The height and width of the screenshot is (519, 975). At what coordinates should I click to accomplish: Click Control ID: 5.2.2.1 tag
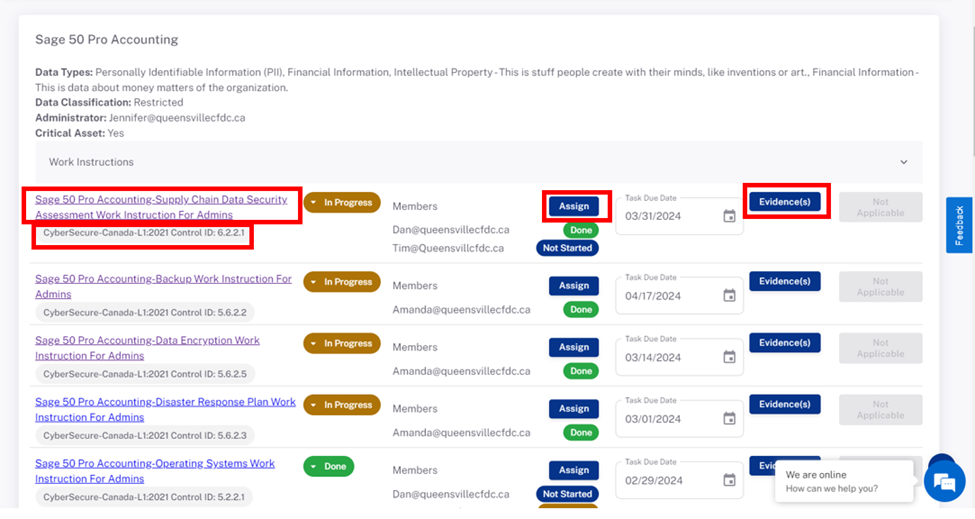[x=144, y=497]
